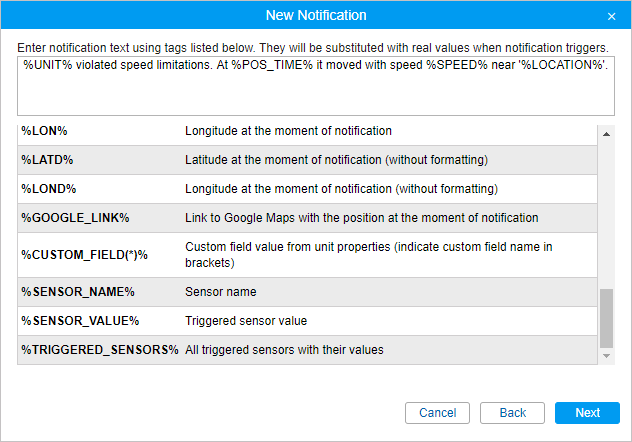Insert the %LON% tag

[x=44, y=131]
